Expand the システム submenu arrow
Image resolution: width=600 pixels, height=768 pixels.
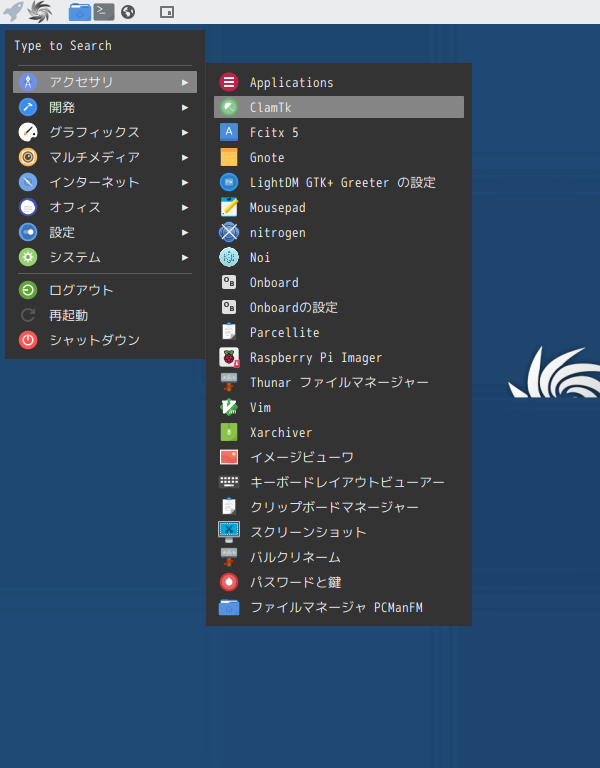(185, 257)
